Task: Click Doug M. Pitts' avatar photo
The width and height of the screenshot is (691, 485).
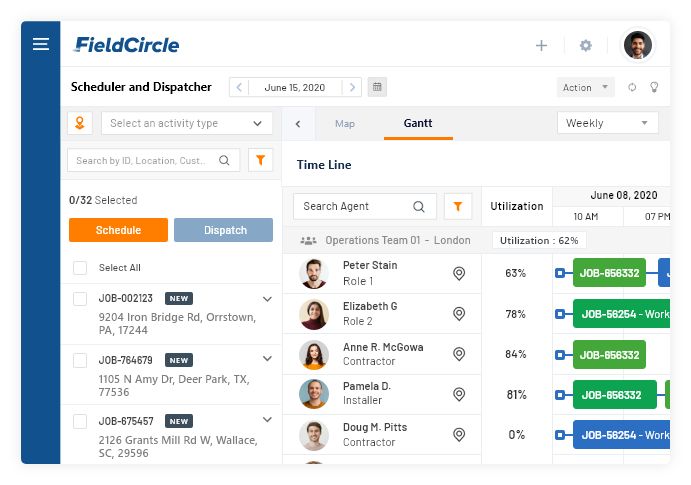Action: pyautogui.click(x=314, y=435)
